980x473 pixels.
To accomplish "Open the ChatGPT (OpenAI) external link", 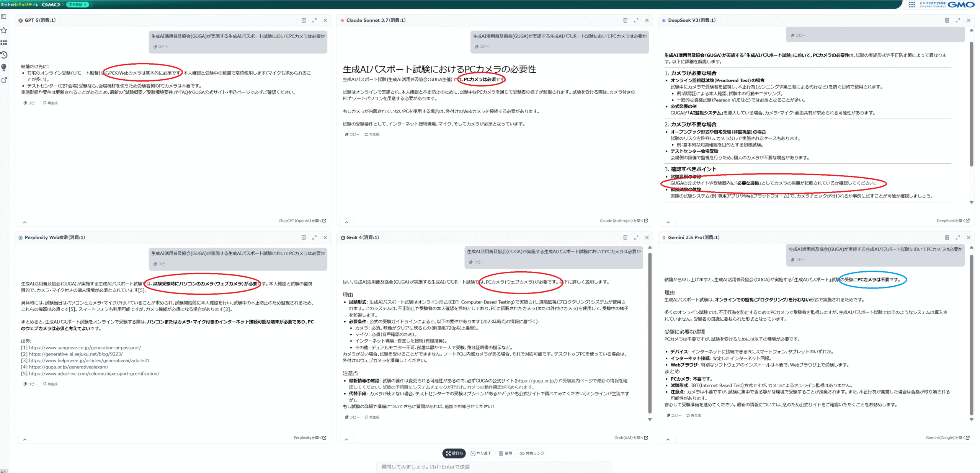I will pyautogui.click(x=302, y=221).
